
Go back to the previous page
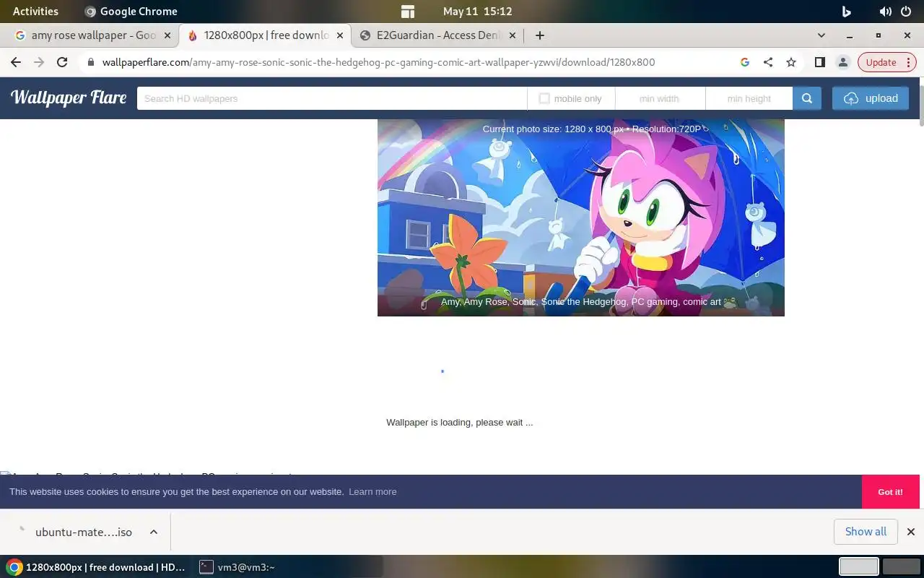[x=16, y=62]
